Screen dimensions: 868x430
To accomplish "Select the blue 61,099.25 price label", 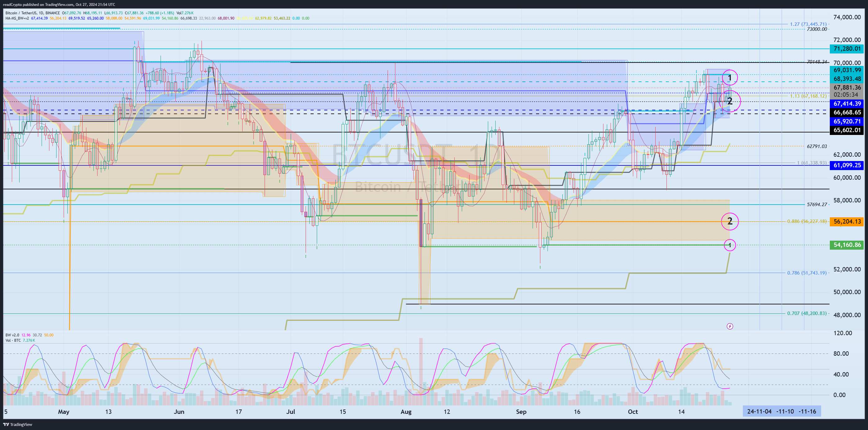I will click(x=847, y=165).
